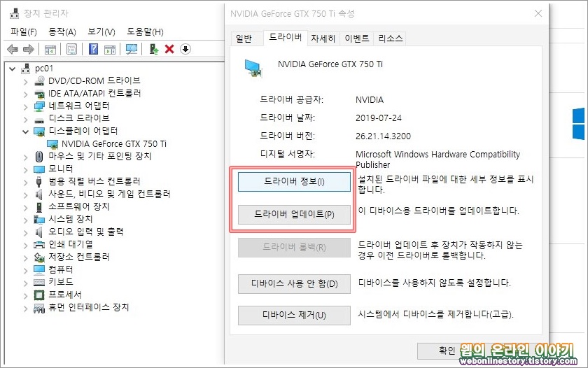Click the 디바이스 사용 안 함(D) button
This screenshot has height=368, width=588.
(x=295, y=283)
